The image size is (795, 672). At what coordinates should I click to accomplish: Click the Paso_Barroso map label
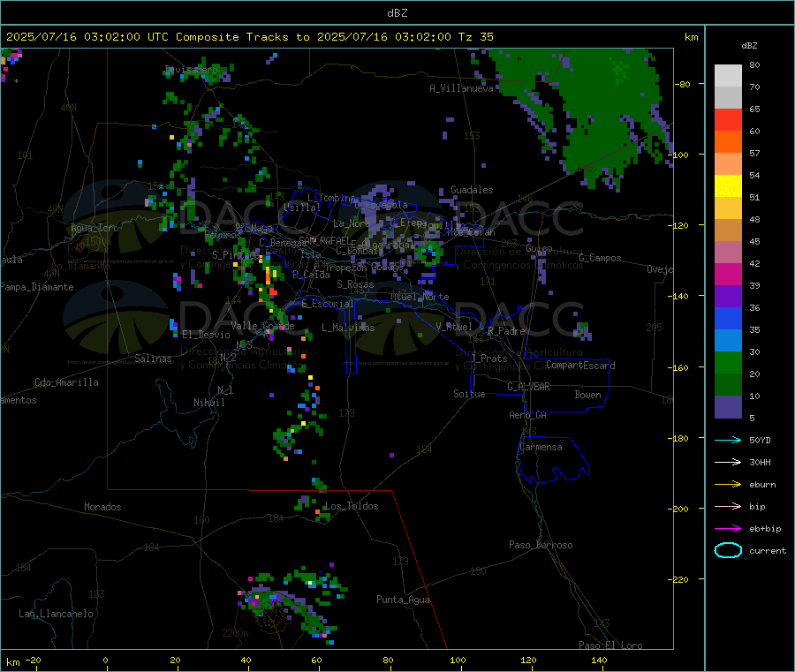pos(541,545)
